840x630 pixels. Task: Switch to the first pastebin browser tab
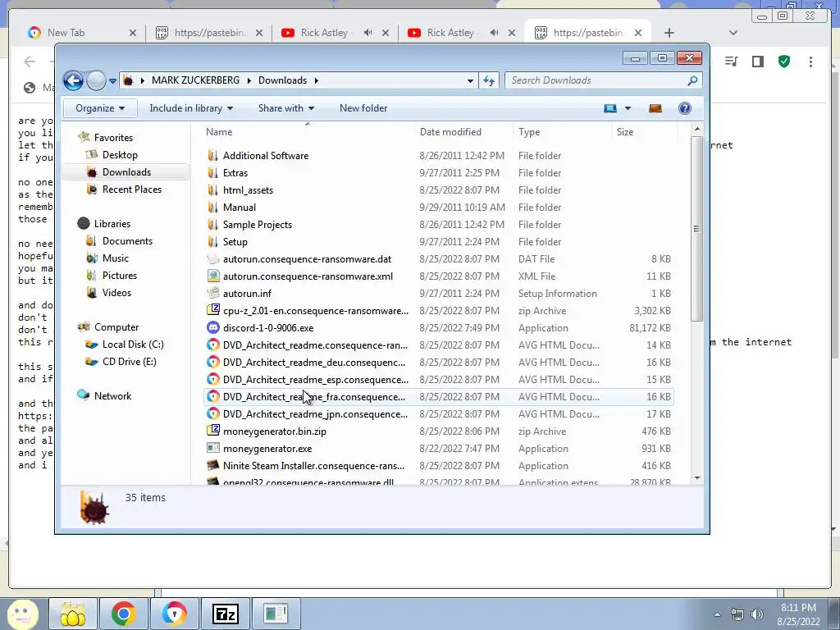[x=209, y=33]
